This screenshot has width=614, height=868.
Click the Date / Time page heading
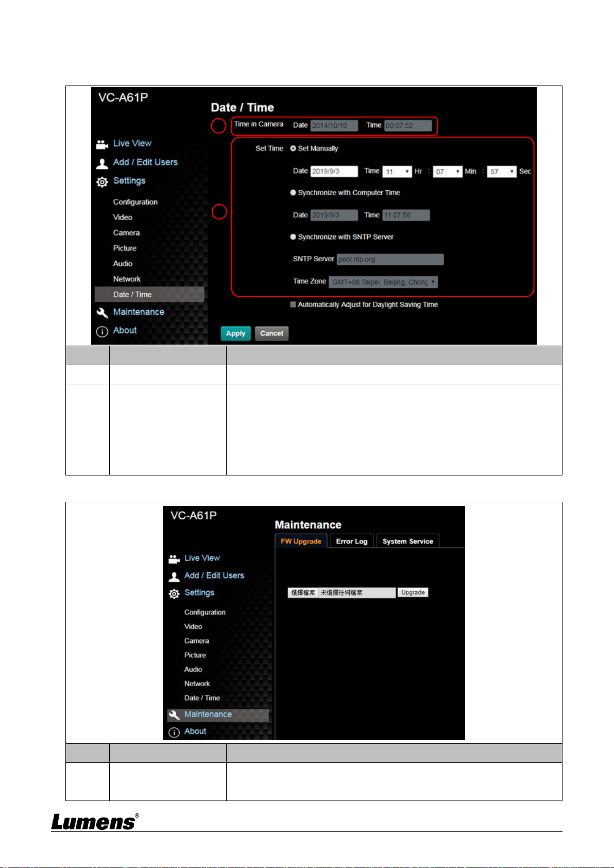(242, 108)
